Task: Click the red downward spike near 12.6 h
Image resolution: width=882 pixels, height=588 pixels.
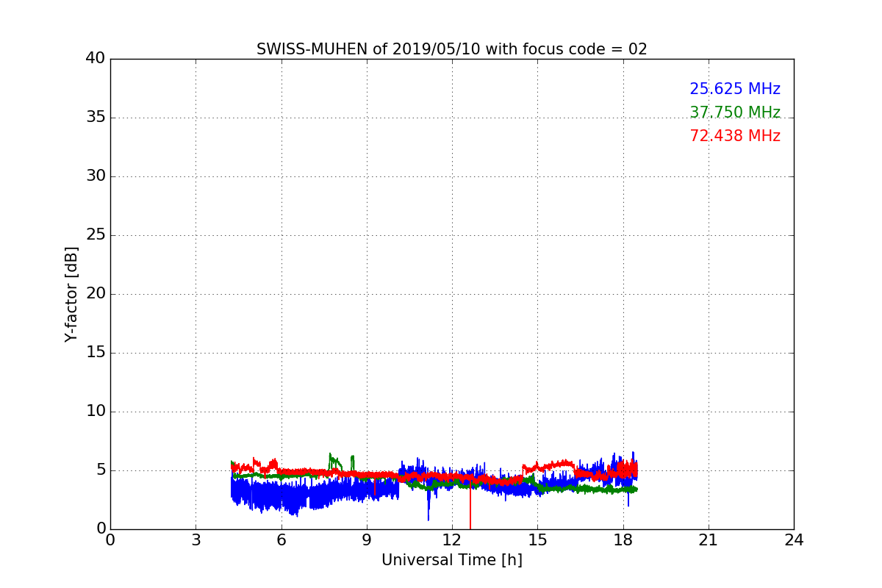Action: (x=470, y=507)
